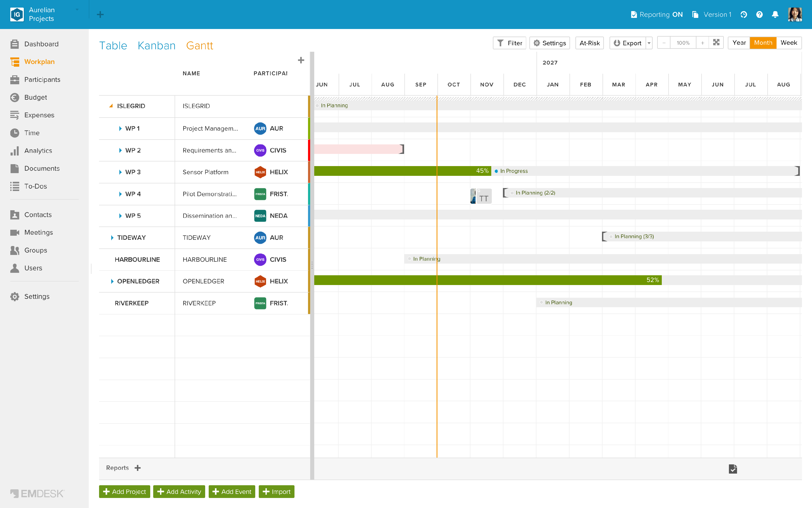Switch timeline scale to Year
The image size is (812, 508).
click(x=739, y=43)
